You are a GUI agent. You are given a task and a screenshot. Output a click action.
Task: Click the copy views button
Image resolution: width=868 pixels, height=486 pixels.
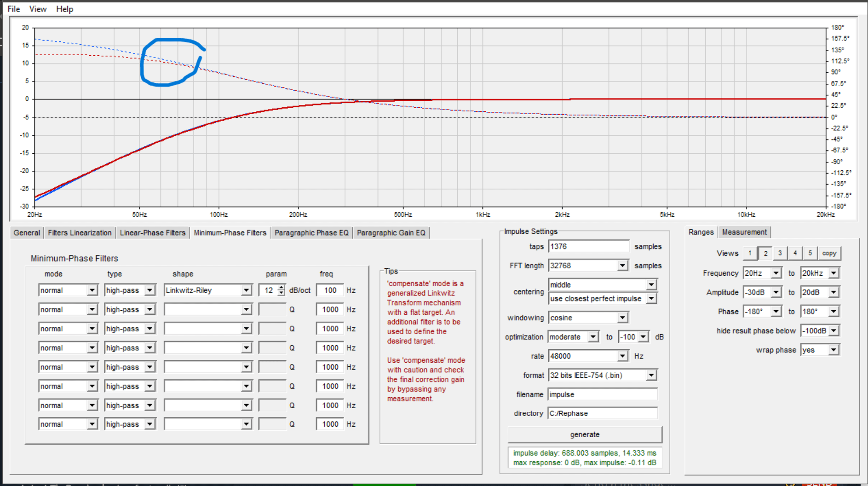[829, 253]
